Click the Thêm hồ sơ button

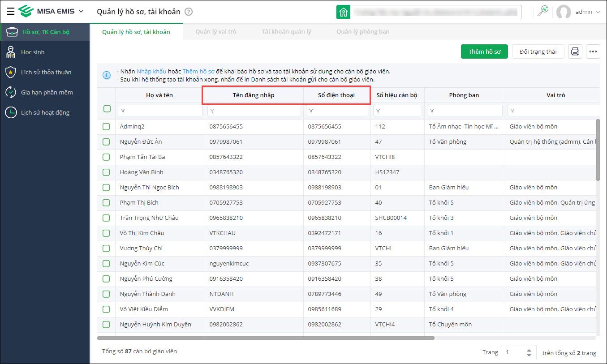point(484,52)
